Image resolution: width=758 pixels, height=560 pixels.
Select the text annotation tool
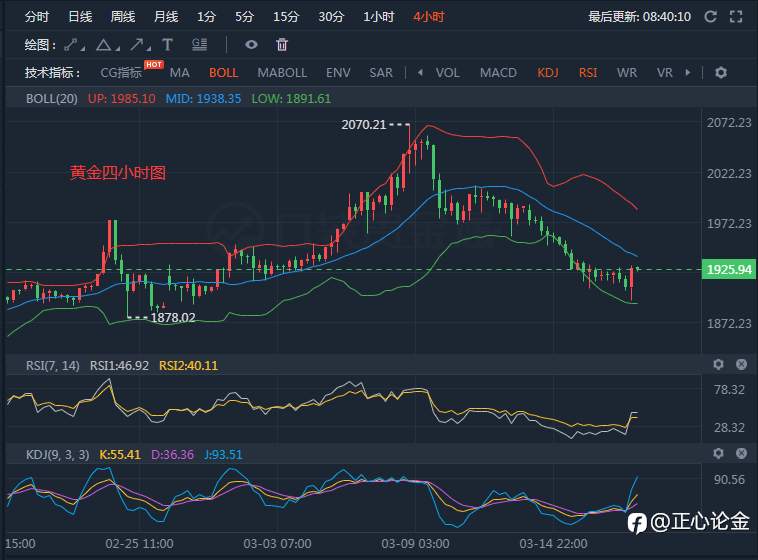pos(167,45)
